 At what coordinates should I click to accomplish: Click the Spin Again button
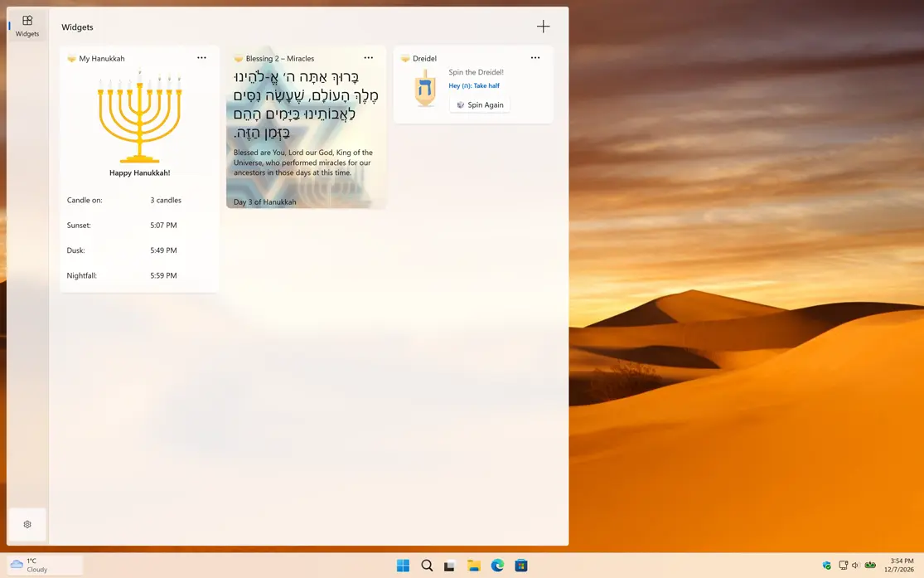pyautogui.click(x=480, y=105)
